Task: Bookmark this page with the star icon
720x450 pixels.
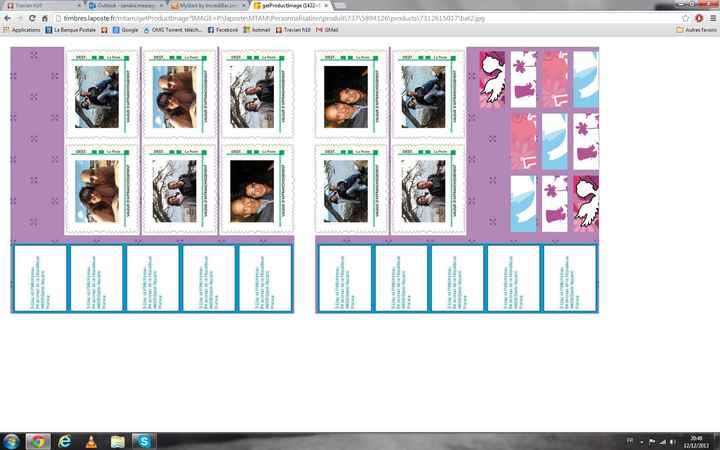Action: [x=686, y=18]
